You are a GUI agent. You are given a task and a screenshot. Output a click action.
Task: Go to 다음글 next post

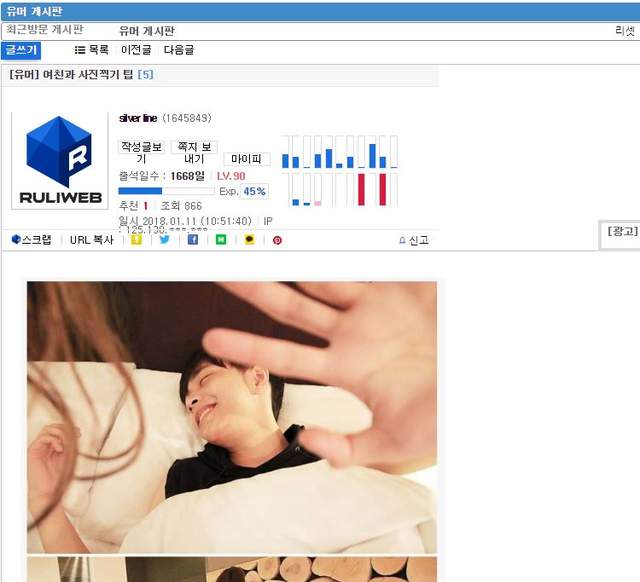coord(179,50)
